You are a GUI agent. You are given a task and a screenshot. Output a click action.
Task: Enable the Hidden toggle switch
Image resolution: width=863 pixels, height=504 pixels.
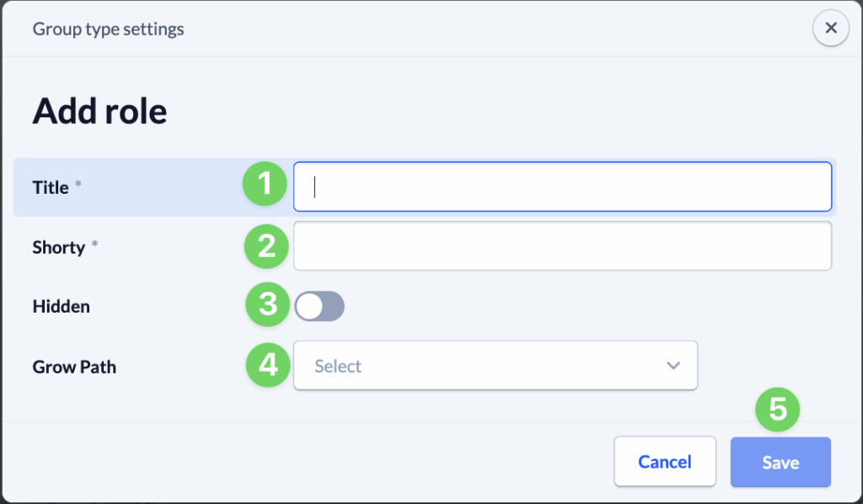[x=319, y=306]
